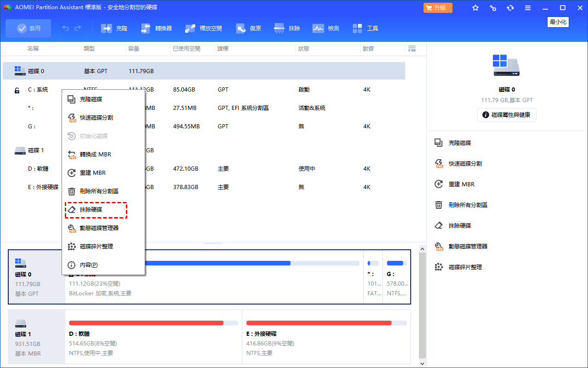The width and height of the screenshot is (588, 368).
Task: Choose 磁碟碎片整理 from context menu
Action: pos(103,247)
